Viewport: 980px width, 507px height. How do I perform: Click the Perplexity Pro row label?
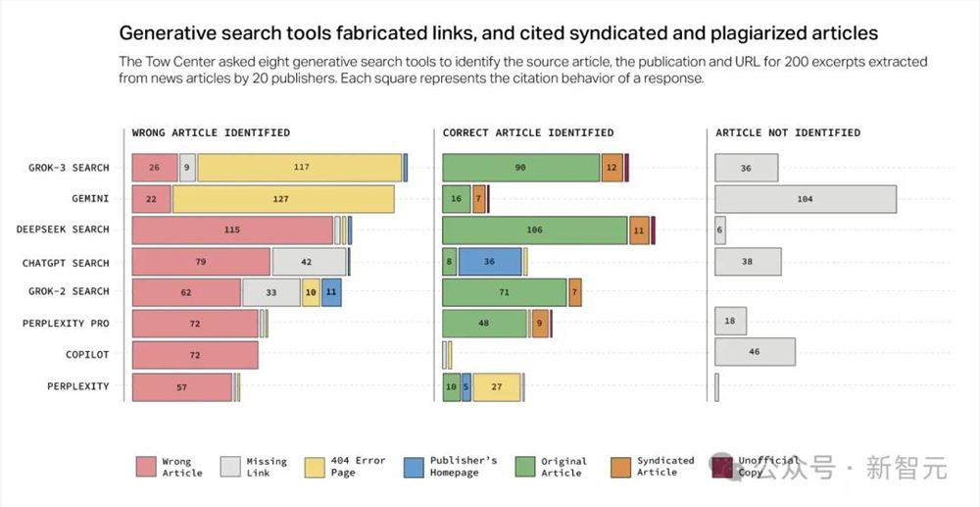(66, 323)
